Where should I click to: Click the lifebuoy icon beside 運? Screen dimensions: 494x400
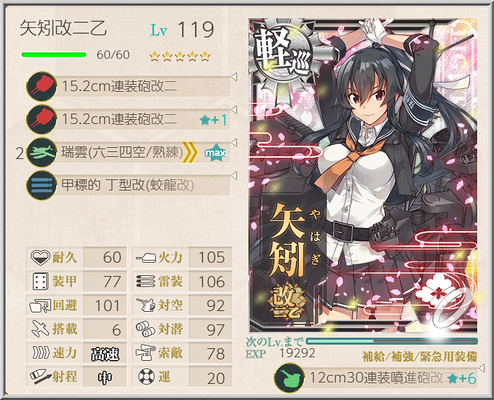pos(146,377)
